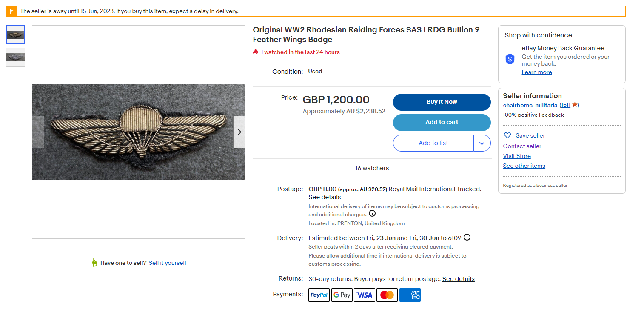Click the postage info circle icon
The height and width of the screenshot is (318, 644).
[x=372, y=214]
